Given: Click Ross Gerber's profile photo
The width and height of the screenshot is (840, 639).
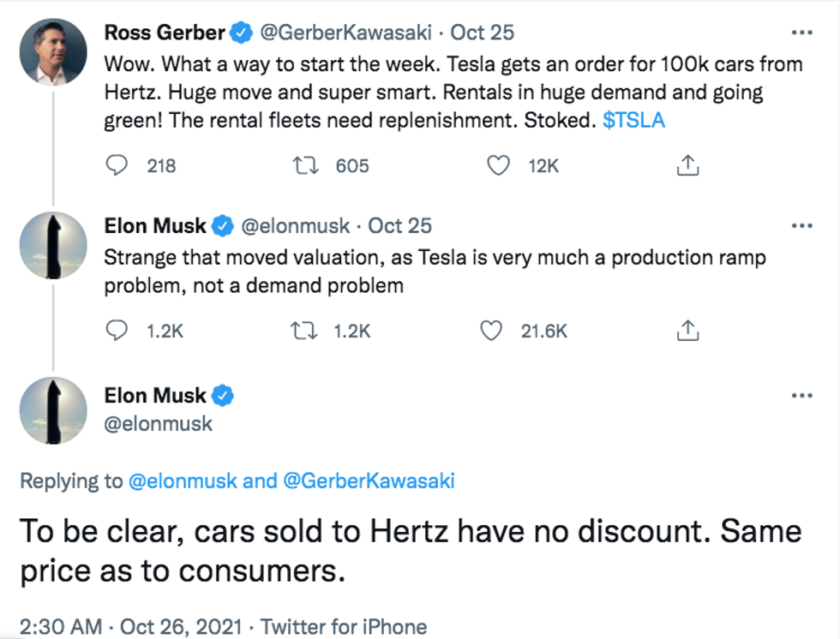Looking at the screenshot, I should click(x=53, y=52).
